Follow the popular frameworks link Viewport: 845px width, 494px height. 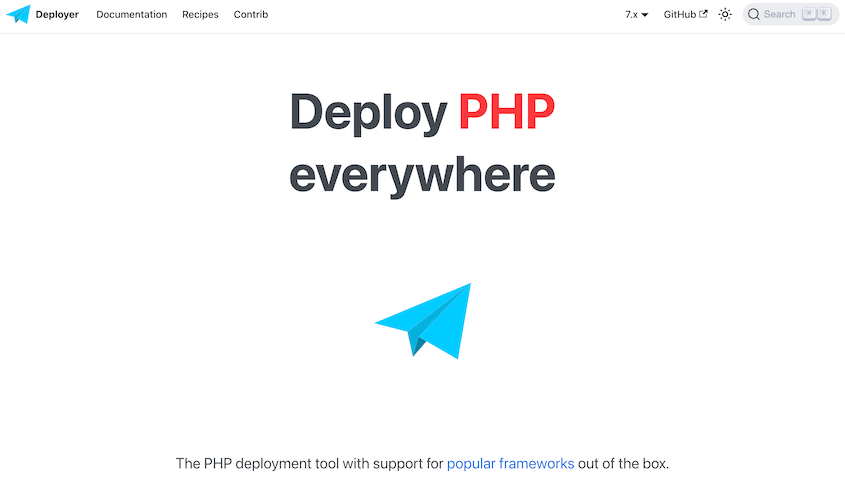click(x=510, y=463)
